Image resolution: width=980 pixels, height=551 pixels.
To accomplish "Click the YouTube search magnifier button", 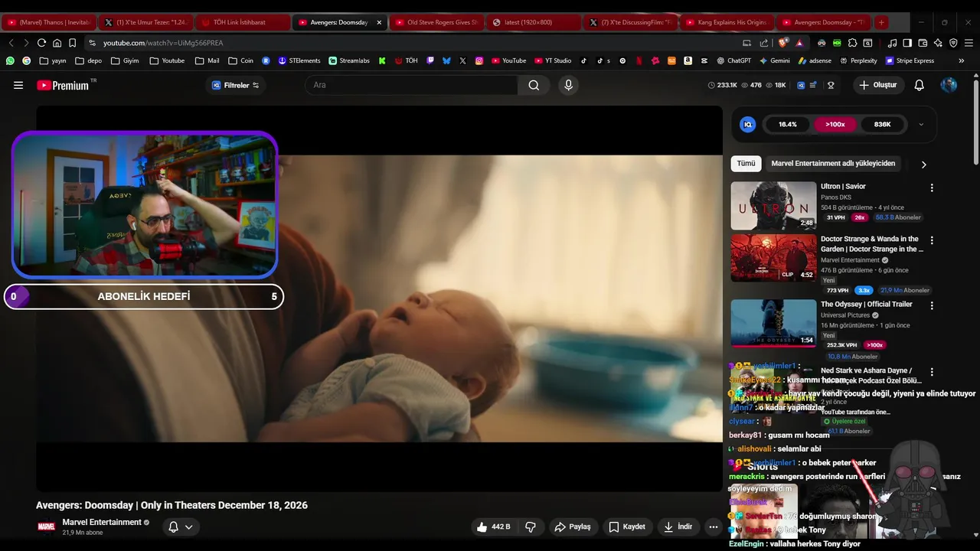I will 534,85.
